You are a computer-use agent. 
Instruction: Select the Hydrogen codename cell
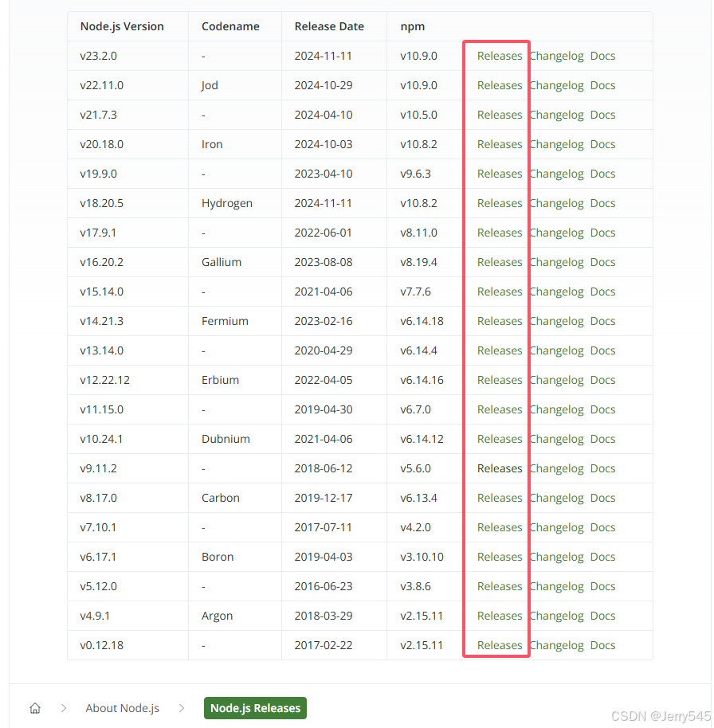coord(235,203)
